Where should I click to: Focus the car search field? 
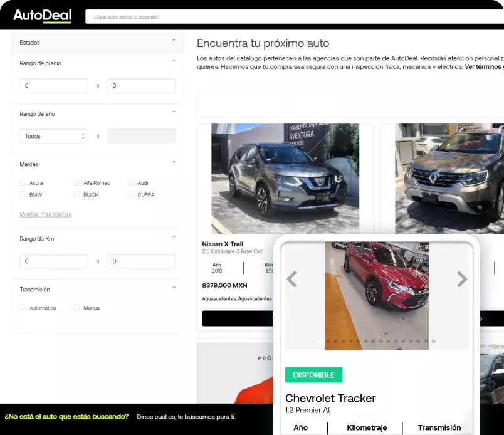coord(295,17)
